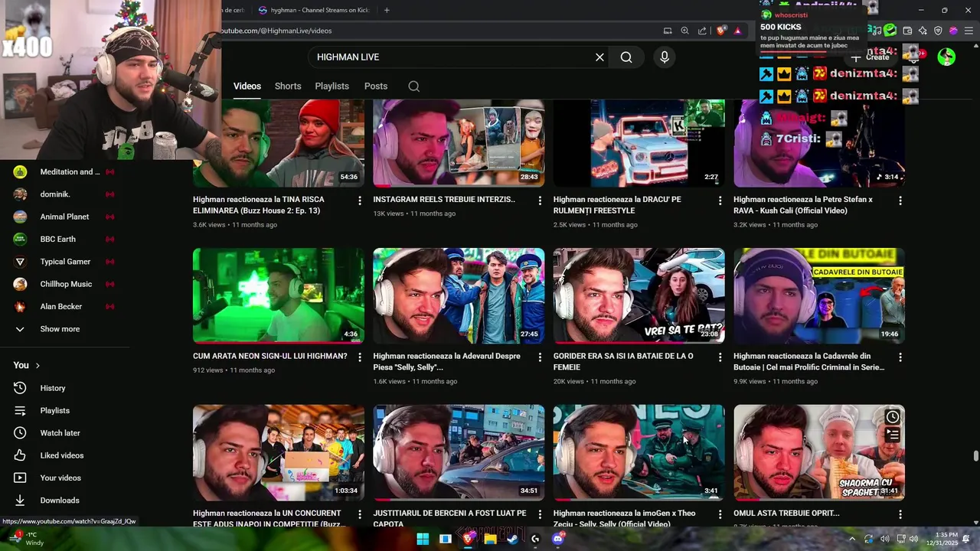Click the share page icon in address bar
Image resolution: width=980 pixels, height=551 pixels.
coord(703,31)
